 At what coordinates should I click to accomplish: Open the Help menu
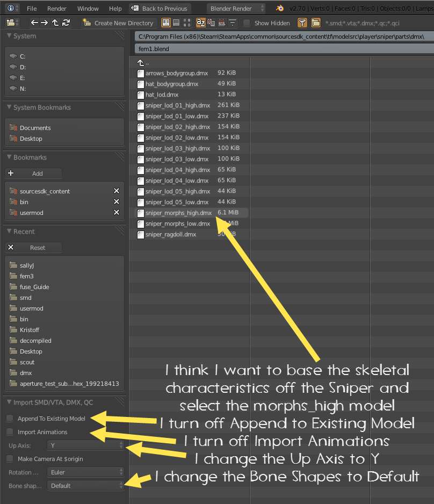pos(115,9)
